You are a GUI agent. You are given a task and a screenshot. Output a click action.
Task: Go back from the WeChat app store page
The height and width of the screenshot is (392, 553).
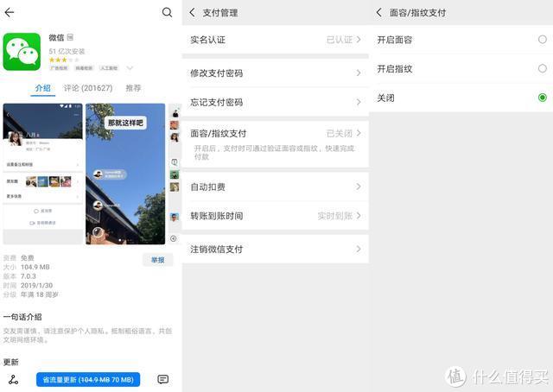[10, 12]
